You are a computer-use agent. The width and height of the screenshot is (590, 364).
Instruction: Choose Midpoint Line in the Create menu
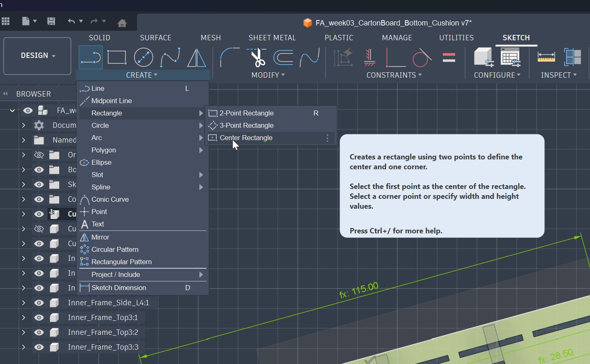tap(143, 101)
